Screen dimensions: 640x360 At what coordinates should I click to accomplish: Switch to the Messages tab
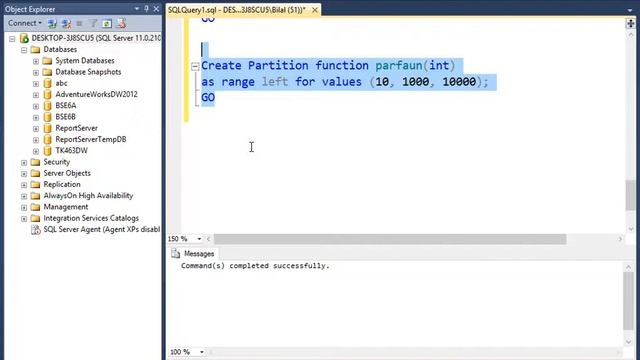pos(193,254)
